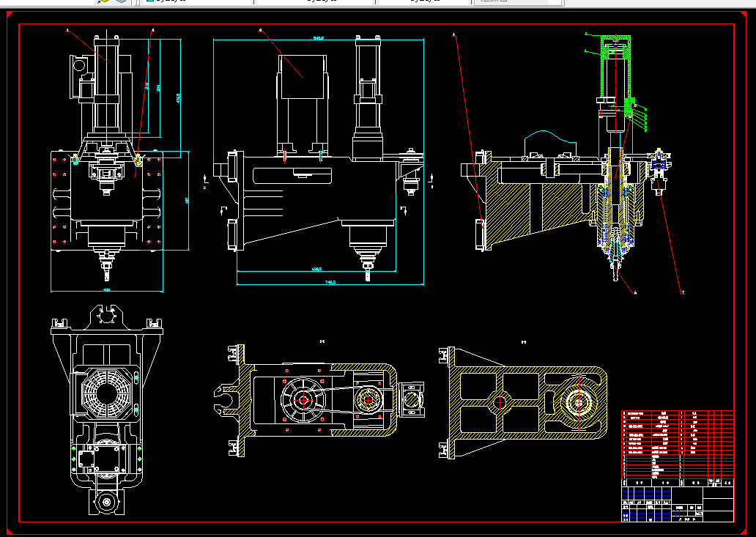Select the front view with red bolt-hole flanges

click(x=107, y=159)
